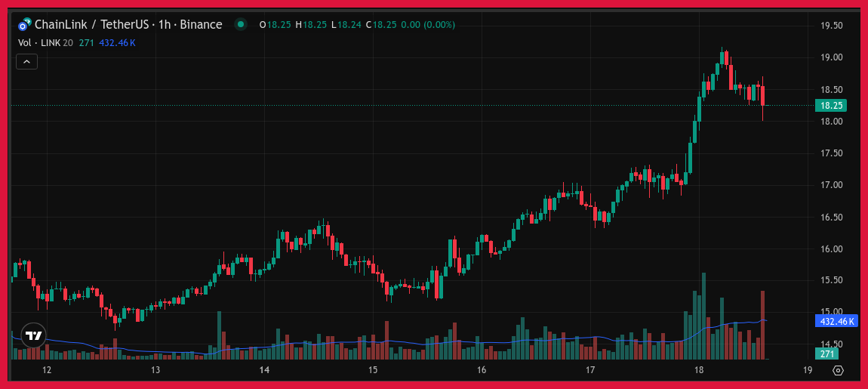The height and width of the screenshot is (389, 868).
Task: Click the 19.00 price axis label
Action: (x=831, y=57)
